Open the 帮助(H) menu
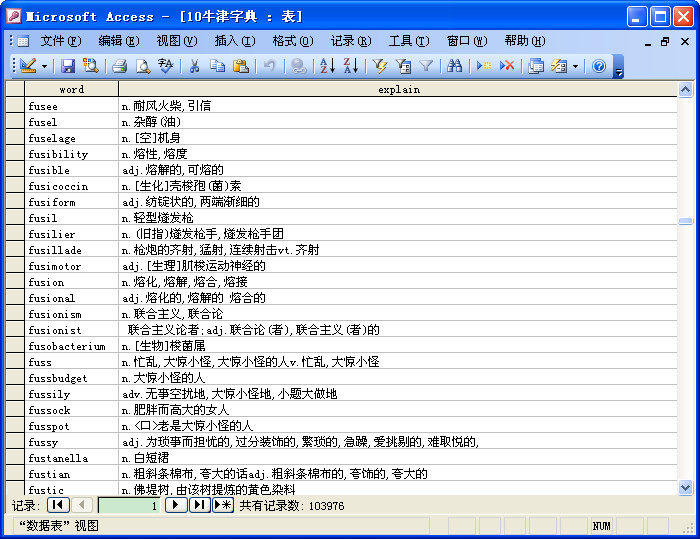Screen dimensions: 700x539 (x=525, y=41)
